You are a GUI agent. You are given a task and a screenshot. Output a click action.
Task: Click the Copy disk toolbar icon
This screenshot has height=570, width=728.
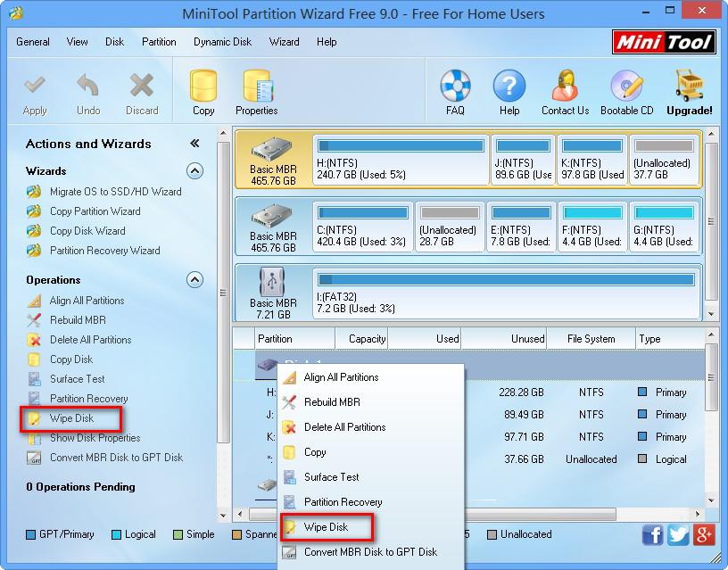[x=203, y=86]
